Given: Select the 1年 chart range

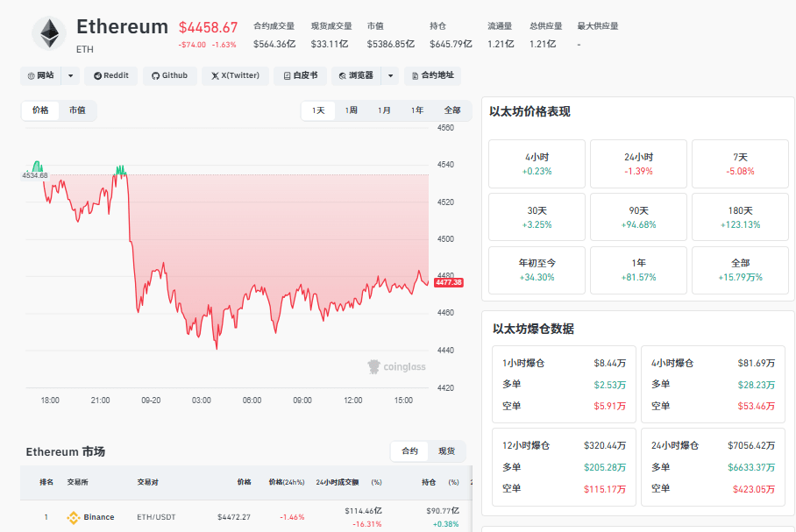Looking at the screenshot, I should [417, 110].
